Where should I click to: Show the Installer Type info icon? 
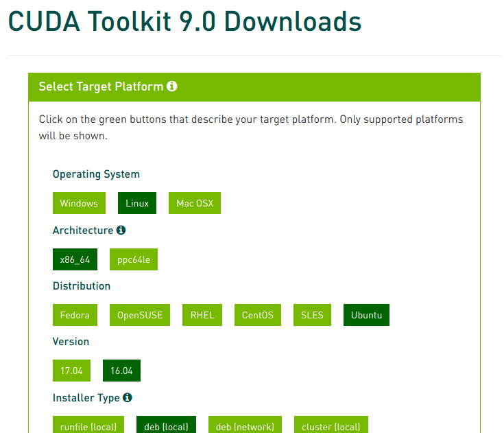[128, 397]
